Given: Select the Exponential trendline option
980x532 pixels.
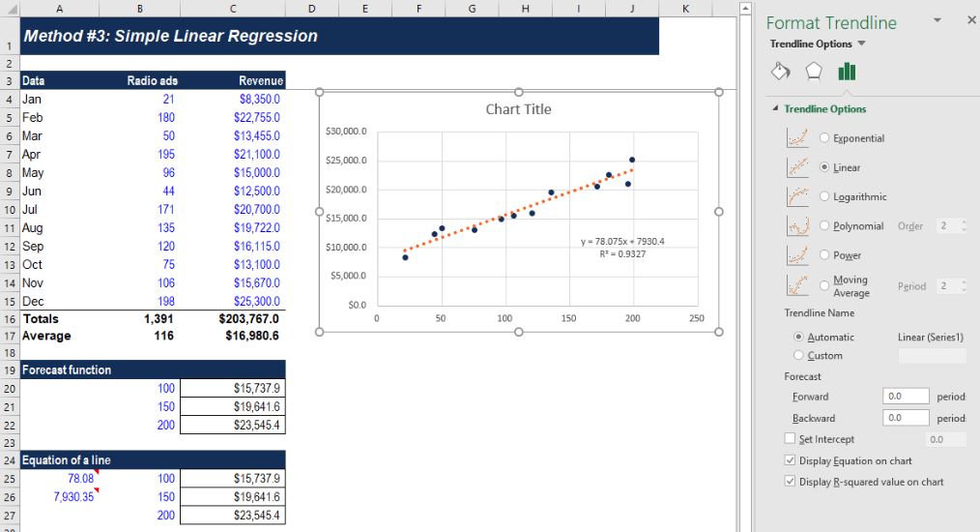Looking at the screenshot, I should tap(824, 137).
